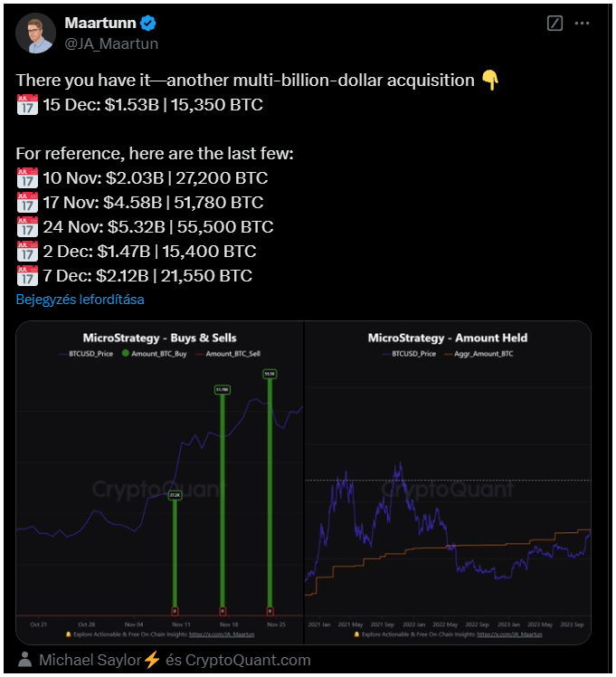Click the person icon beside Michael Saylor
This screenshot has height=677, width=616.
[25, 659]
